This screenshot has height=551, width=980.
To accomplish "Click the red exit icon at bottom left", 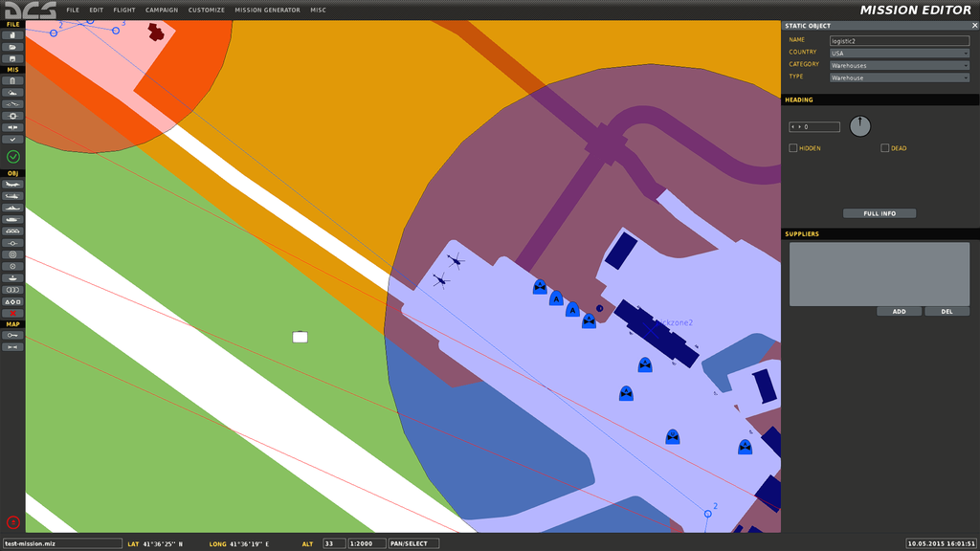I will (13, 522).
